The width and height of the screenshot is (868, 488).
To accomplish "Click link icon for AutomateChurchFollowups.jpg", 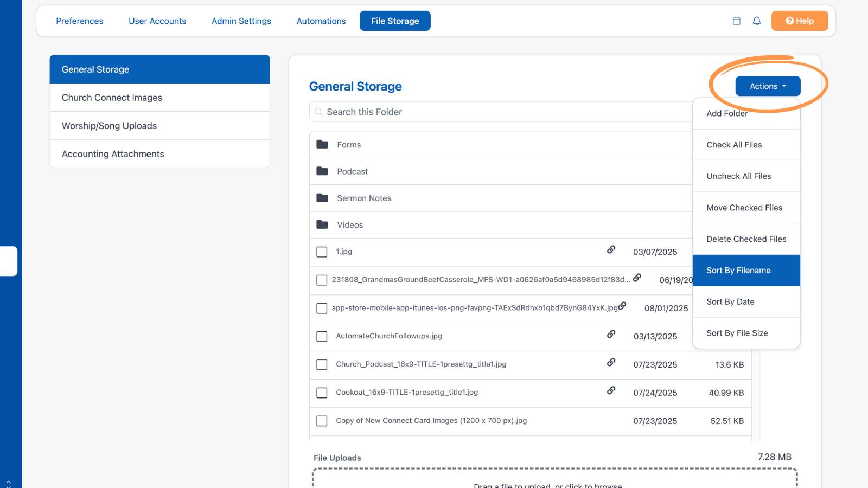I will 611,334.
